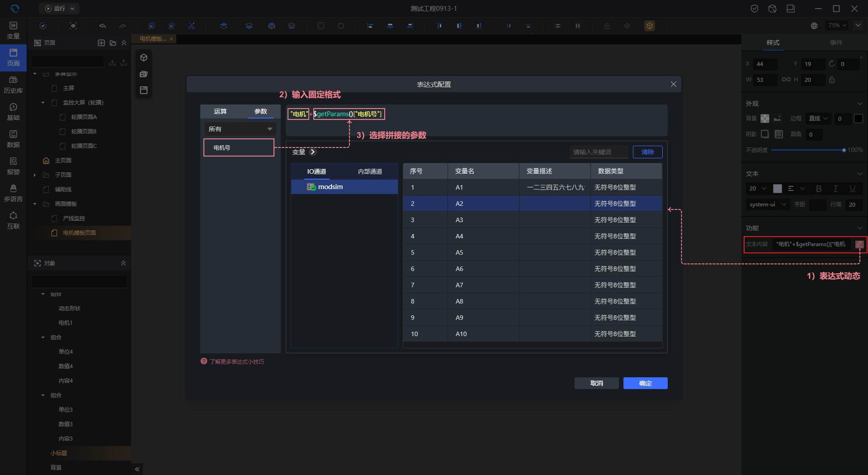Screen dimensions: 868x475
Task: Click the gray text color swatch
Action: coord(777,189)
